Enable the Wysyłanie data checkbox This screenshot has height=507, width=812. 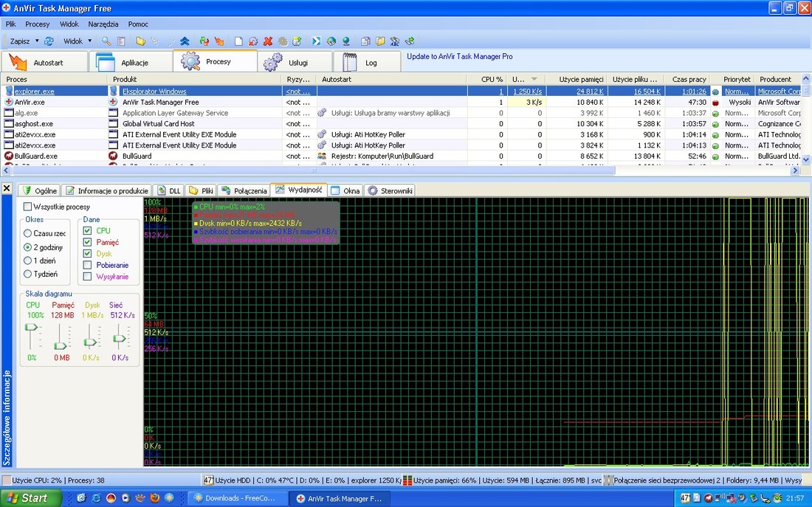87,276
